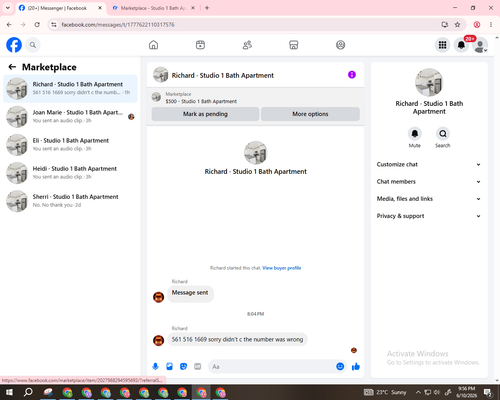500x400 pixels.
Task: Open the tab search dropdown arrow
Action: click(8, 8)
